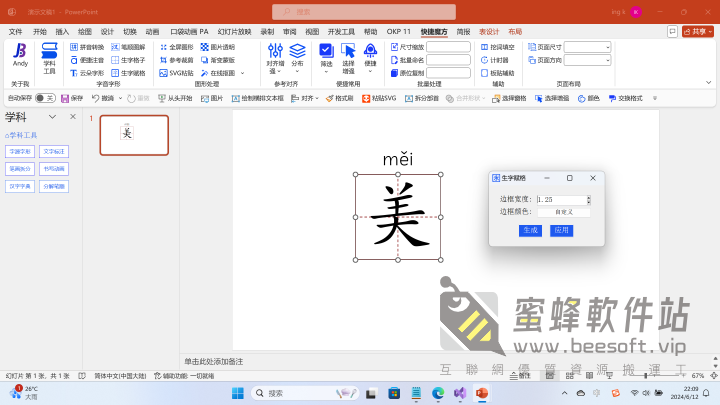Image resolution: width=720 pixels, height=405 pixels.
Task: Click 分解笔画 in the 学科 pane
Action: coord(54,186)
